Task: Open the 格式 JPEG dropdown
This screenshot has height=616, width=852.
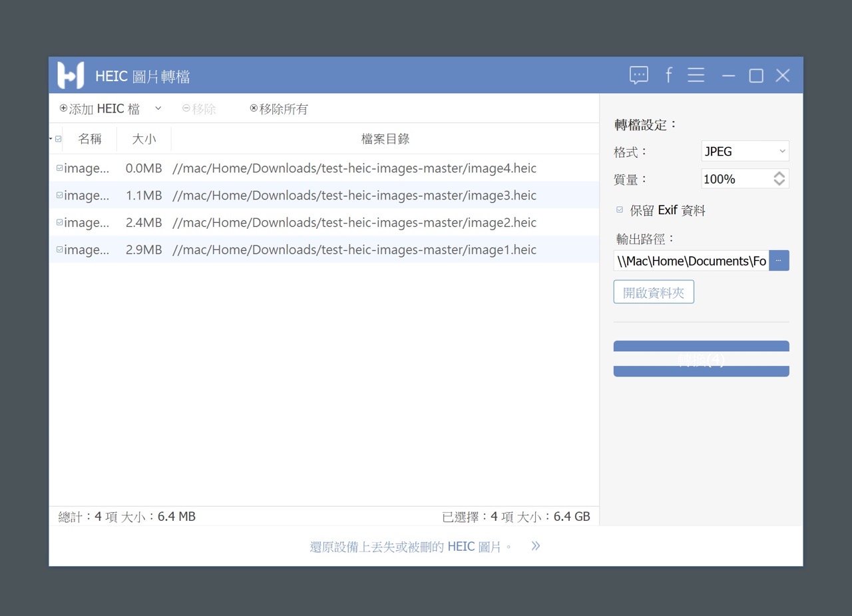Action: click(x=745, y=151)
